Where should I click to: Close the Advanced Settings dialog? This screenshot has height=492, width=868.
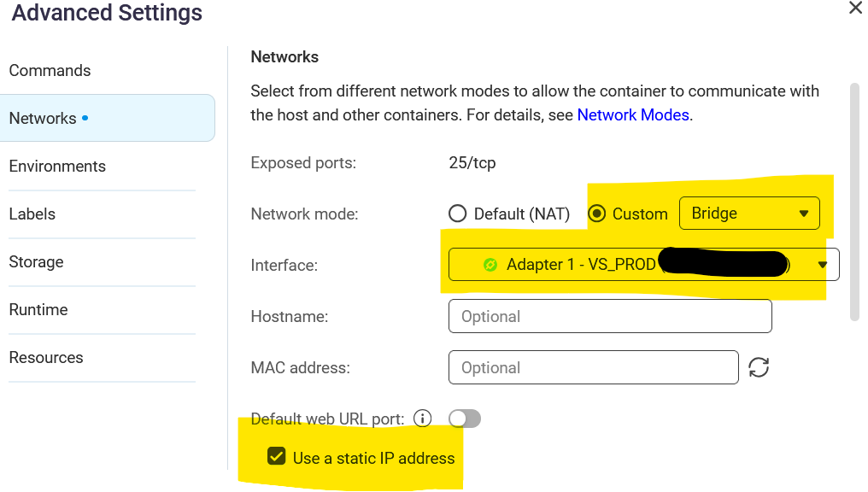tap(855, 9)
